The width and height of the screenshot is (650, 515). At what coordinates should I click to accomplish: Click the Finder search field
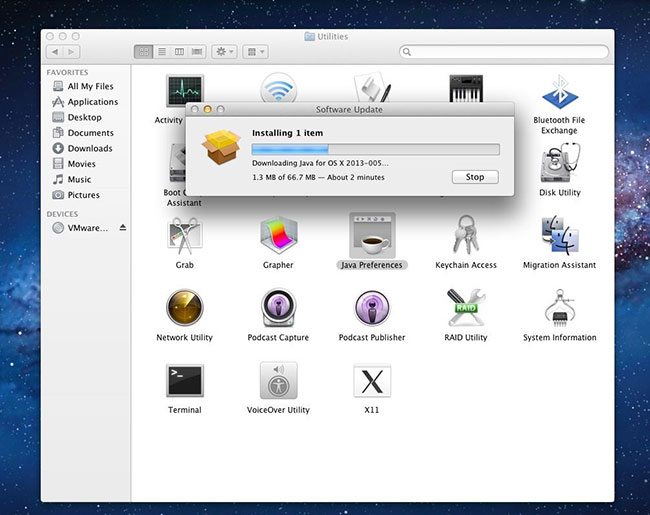(504, 52)
